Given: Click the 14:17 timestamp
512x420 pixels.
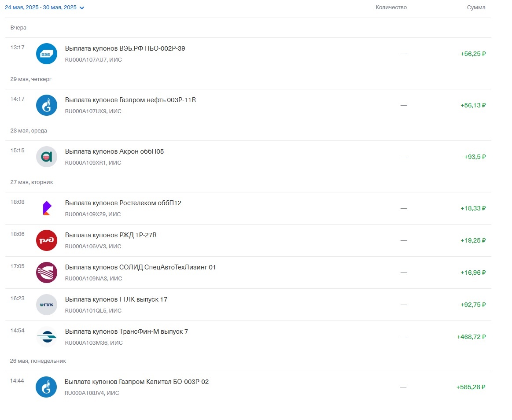Looking at the screenshot, I should pos(18,99).
